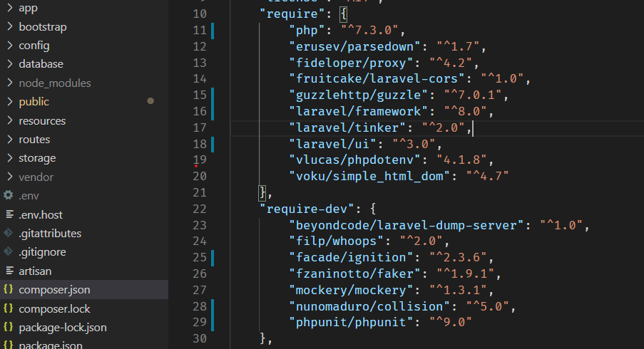Screen dimensions: 644x349
Task: Open the .gitignore file
Action: 42,252
